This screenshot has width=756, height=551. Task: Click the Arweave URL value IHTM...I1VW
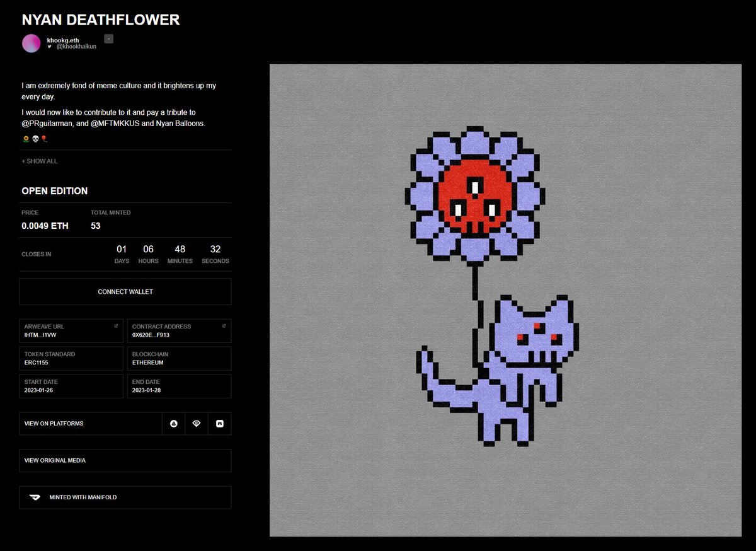40,335
